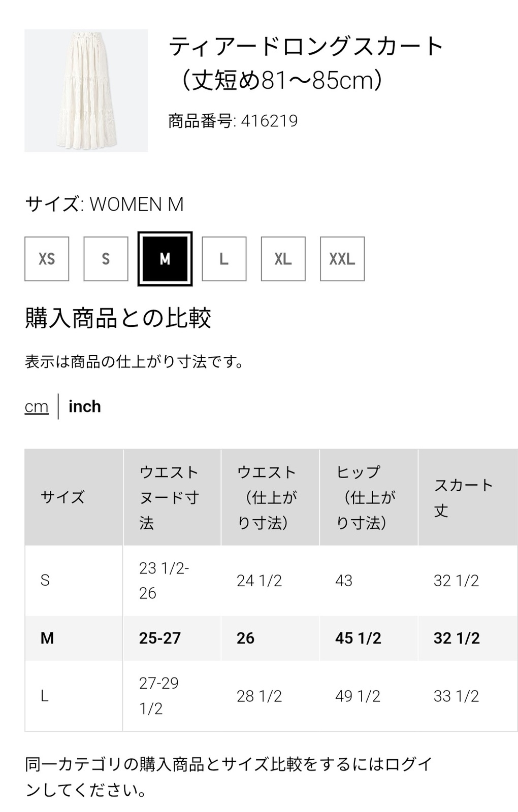This screenshot has width=518, height=812.
Task: Choose size XL
Action: tap(283, 259)
